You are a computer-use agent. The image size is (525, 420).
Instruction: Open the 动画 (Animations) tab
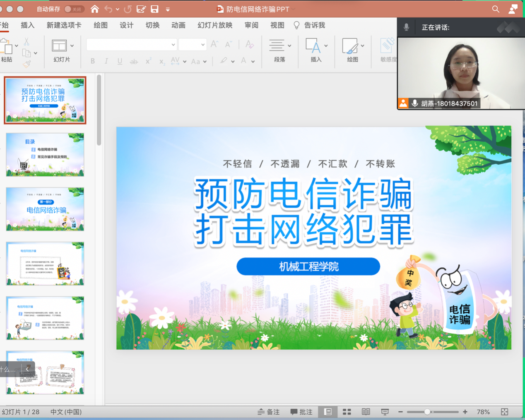(178, 25)
